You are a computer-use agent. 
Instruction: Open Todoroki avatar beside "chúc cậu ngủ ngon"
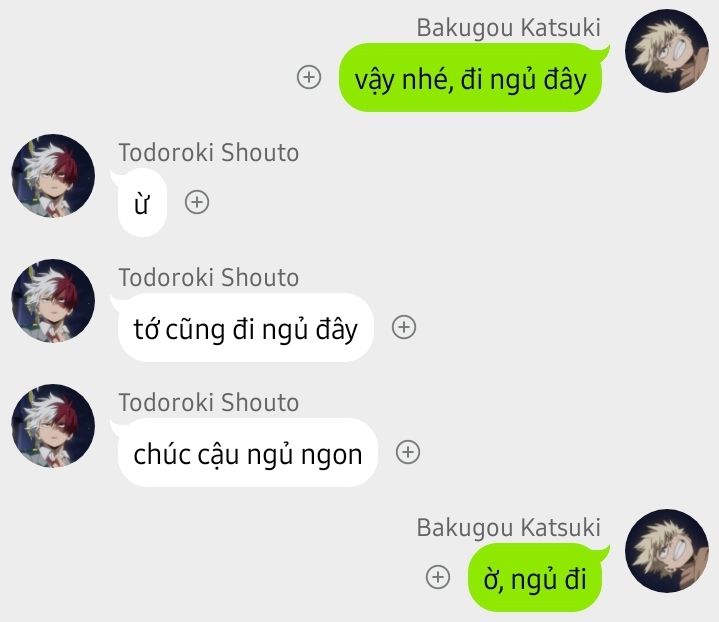pyautogui.click(x=53, y=426)
